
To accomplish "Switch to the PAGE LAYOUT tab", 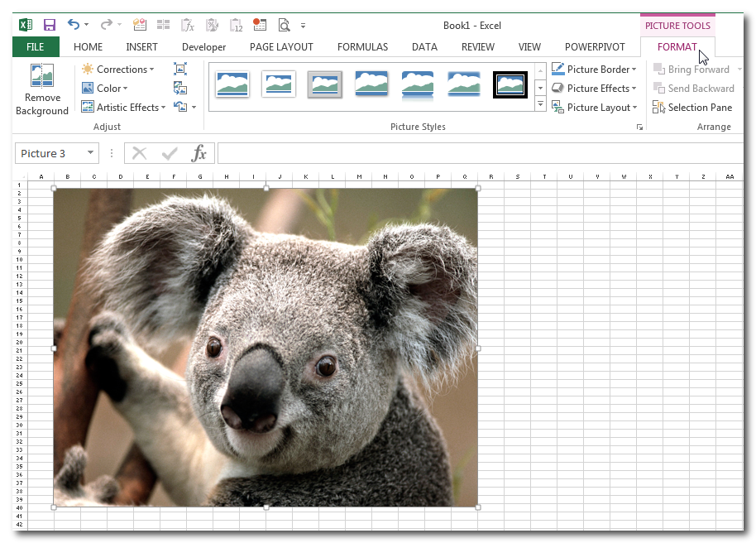I will tap(281, 47).
